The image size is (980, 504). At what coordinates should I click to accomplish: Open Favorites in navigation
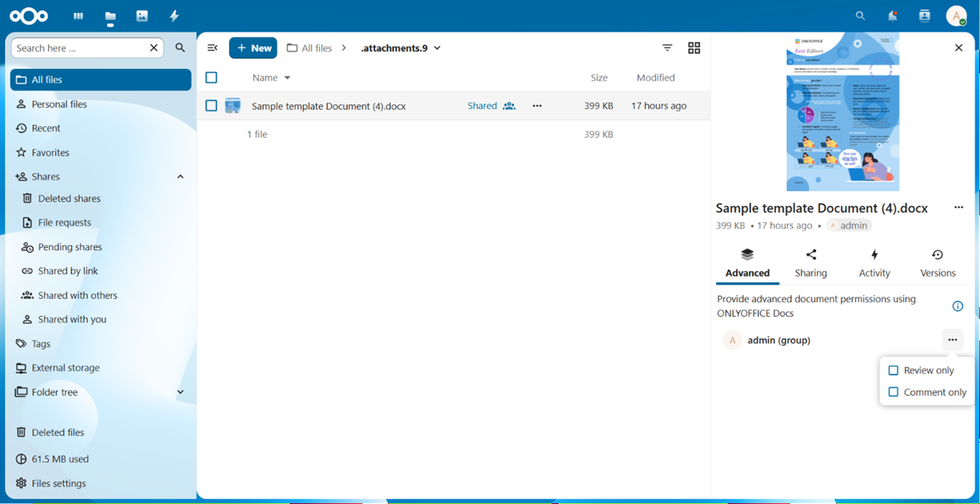101,152
